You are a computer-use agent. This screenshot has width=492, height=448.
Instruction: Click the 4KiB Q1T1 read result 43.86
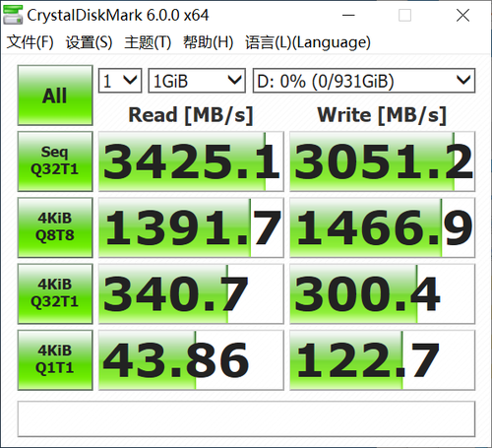191,360
